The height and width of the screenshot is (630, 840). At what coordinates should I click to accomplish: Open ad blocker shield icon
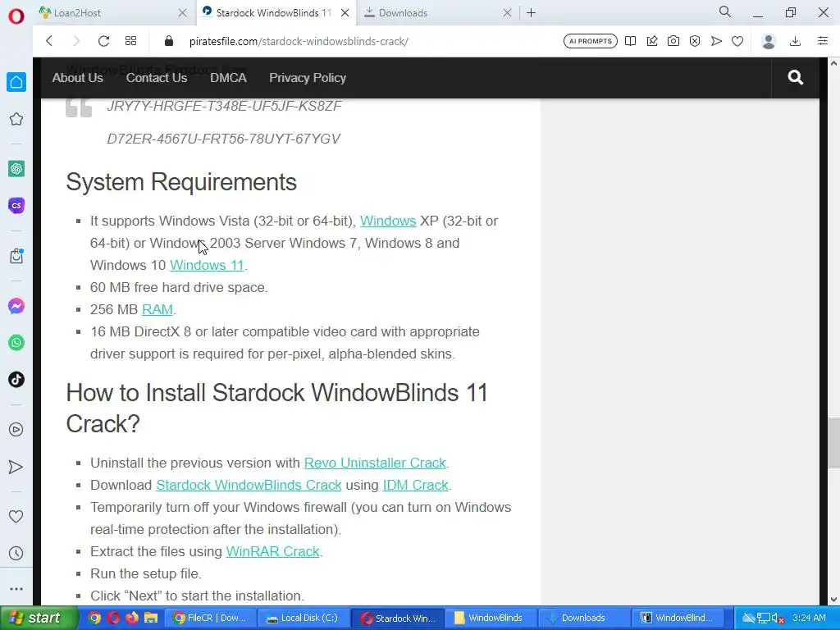(x=695, y=41)
